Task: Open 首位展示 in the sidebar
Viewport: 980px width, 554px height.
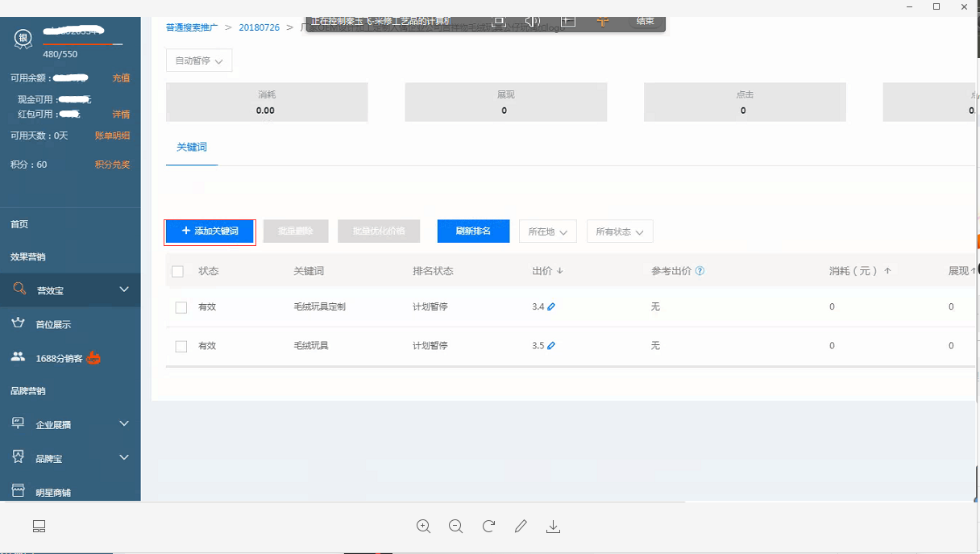Action: click(x=53, y=324)
